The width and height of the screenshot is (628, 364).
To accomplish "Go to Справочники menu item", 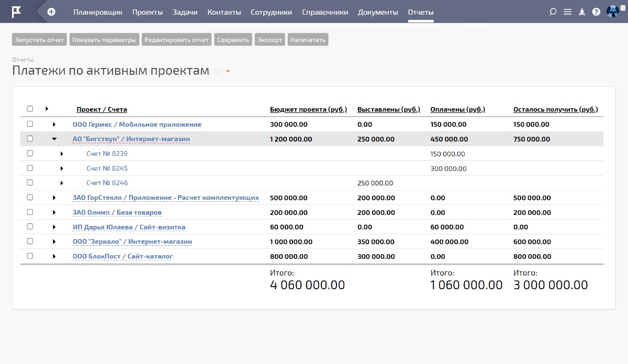I will click(x=324, y=12).
